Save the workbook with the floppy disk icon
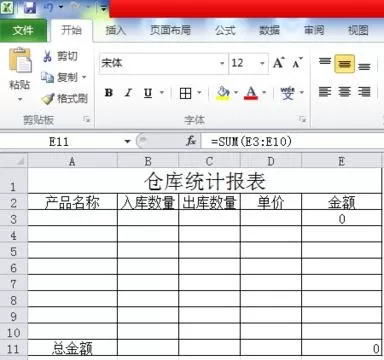This screenshot has width=384, height=360. (30, 7)
